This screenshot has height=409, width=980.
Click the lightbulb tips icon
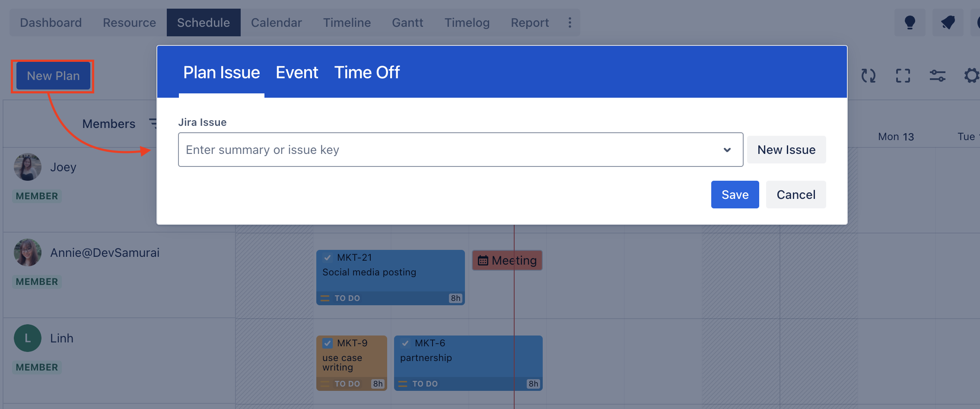pos(910,22)
